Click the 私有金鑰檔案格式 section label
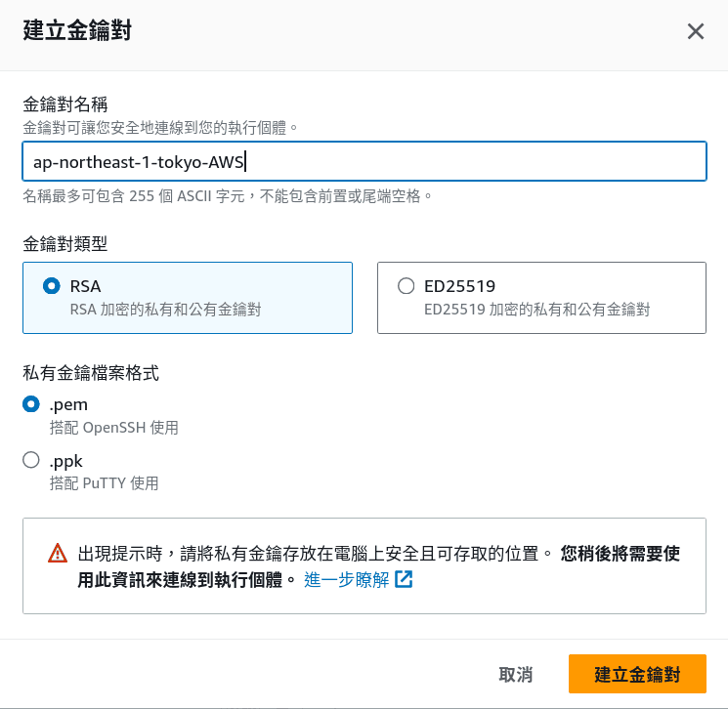 pyautogui.click(x=91, y=373)
